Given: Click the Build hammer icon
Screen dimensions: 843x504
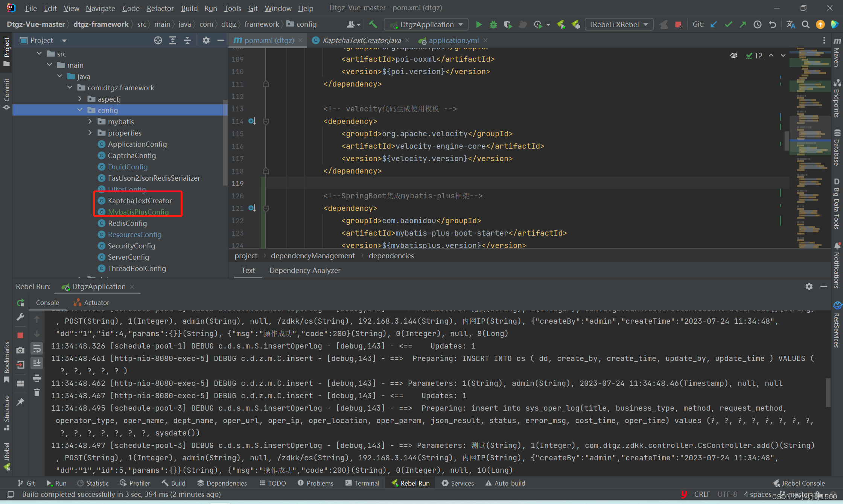Looking at the screenshot, I should click(373, 24).
